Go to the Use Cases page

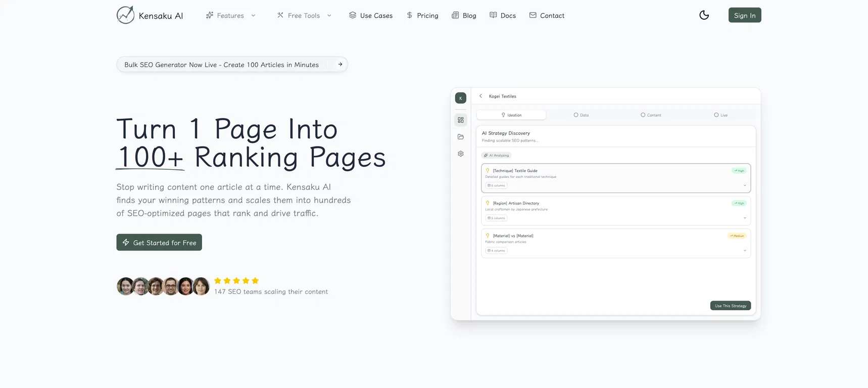[x=371, y=16]
